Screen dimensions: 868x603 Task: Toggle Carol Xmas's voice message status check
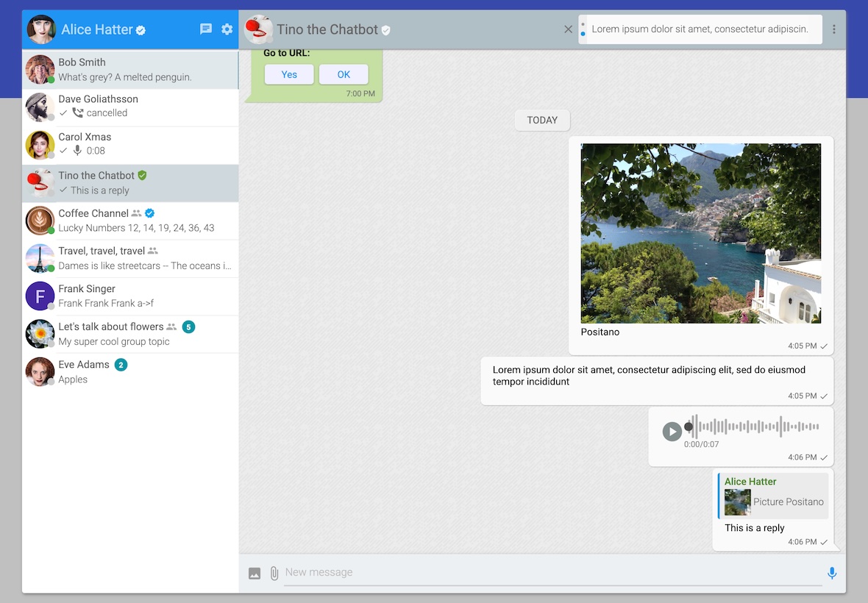[62, 151]
